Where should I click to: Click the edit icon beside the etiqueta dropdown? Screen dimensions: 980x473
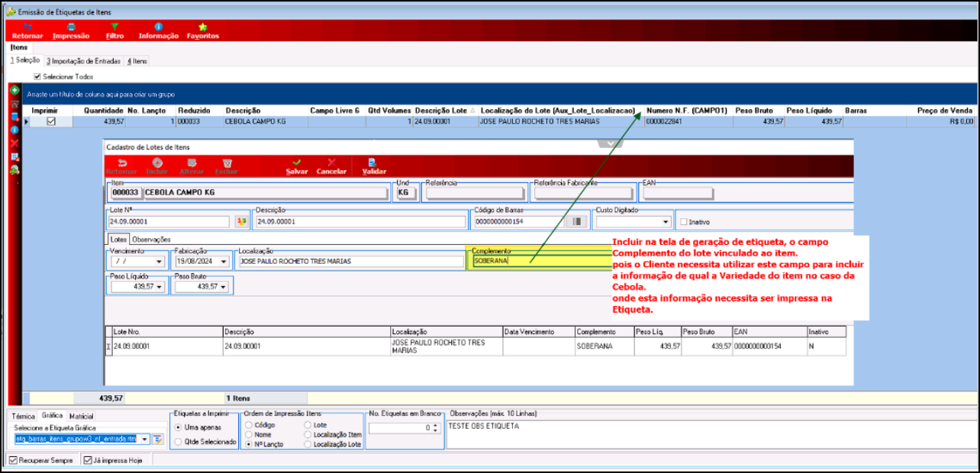click(158, 439)
